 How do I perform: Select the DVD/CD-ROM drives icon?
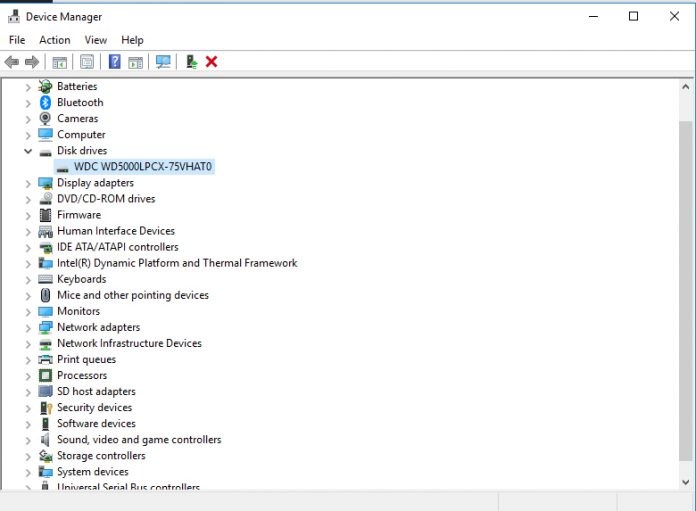click(x=45, y=199)
